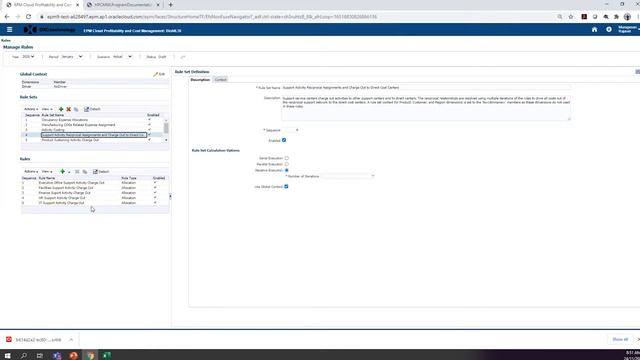Detach the Rules table
The height and width of the screenshot is (360, 640).
[101, 171]
